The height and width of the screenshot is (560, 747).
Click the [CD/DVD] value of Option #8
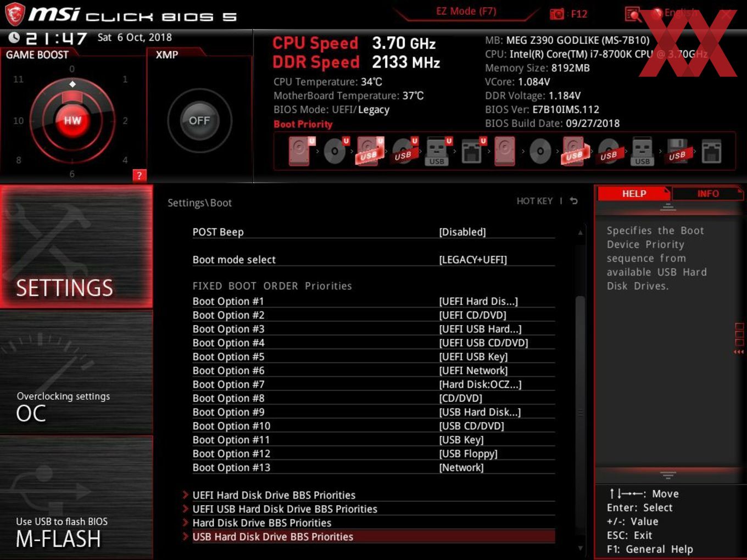[x=460, y=398]
